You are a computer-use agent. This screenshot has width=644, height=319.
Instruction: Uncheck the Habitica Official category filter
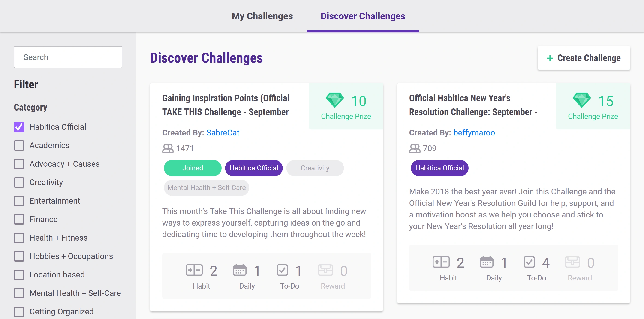click(x=19, y=127)
